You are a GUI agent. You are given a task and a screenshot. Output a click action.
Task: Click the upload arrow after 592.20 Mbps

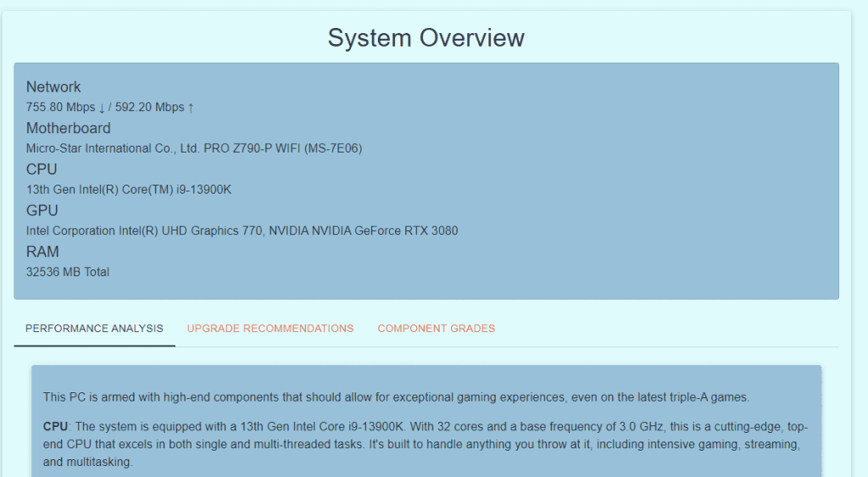(191, 108)
